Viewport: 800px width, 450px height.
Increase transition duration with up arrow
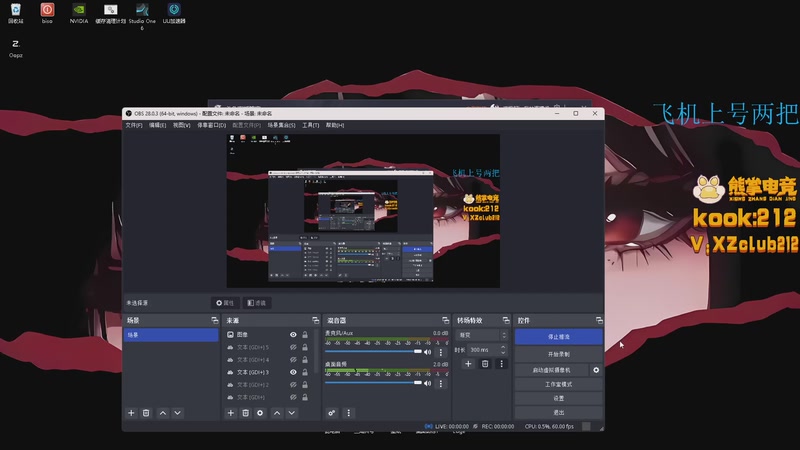[x=503, y=347]
